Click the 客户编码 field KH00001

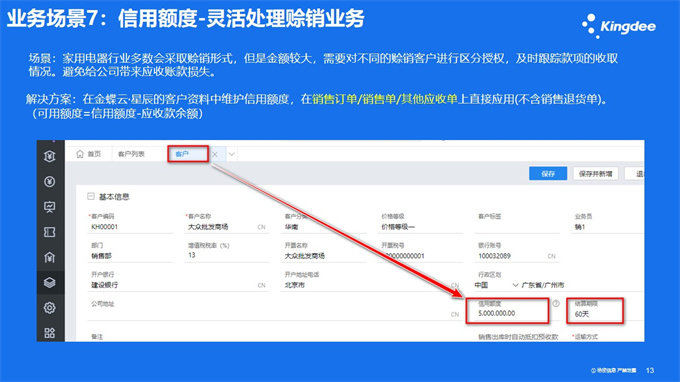[x=130, y=227]
